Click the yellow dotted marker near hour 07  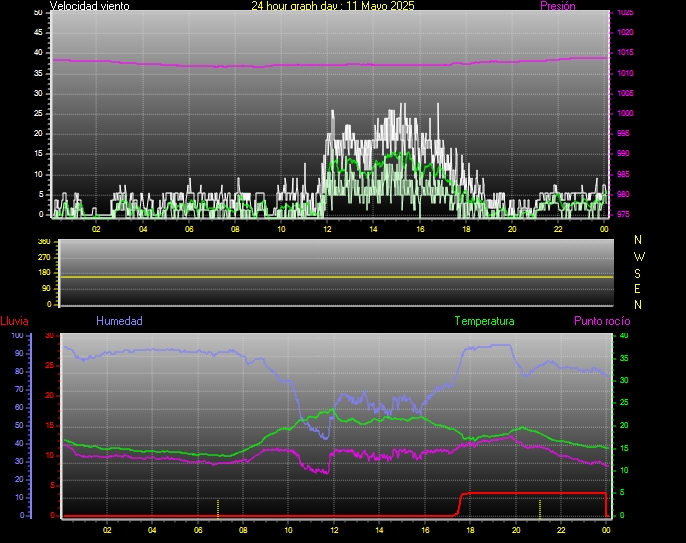click(218, 508)
